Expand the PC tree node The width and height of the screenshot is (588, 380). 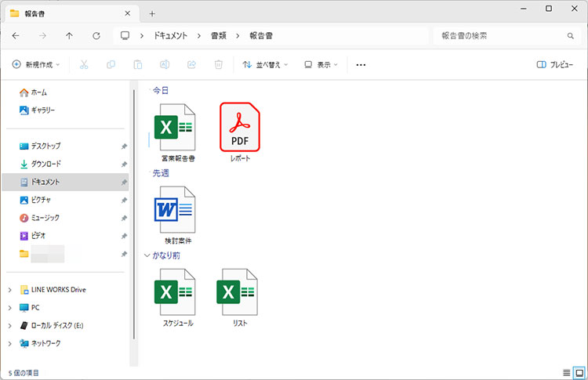(x=9, y=307)
